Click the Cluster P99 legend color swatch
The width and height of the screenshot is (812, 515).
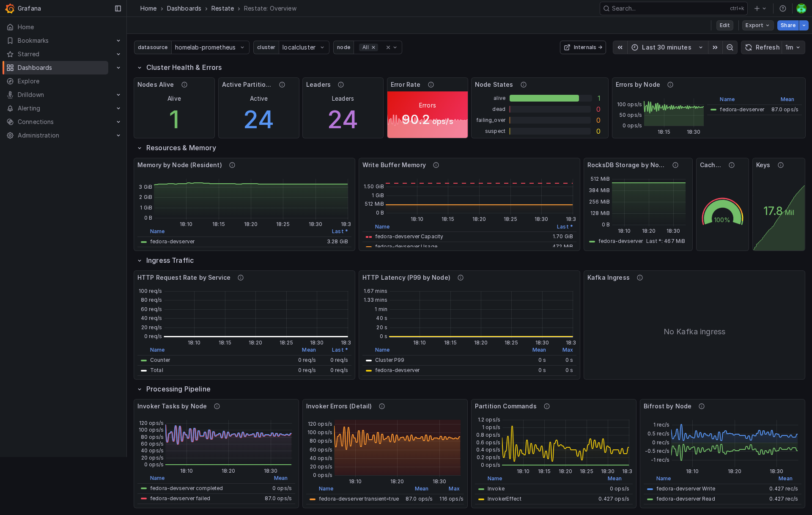(x=369, y=360)
